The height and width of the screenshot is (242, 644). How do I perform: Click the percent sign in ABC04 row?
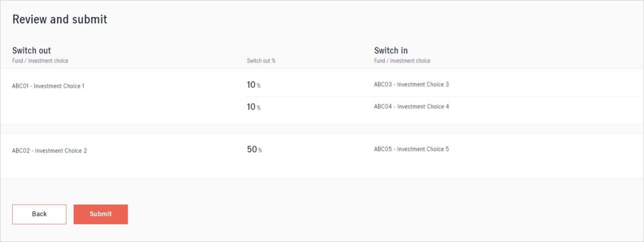pyautogui.click(x=259, y=108)
